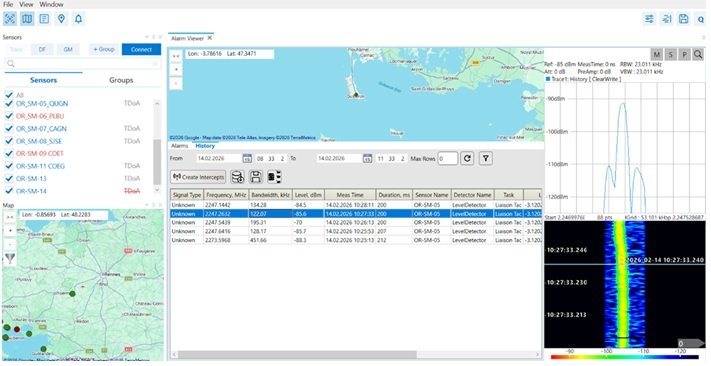
Task: Click the sort settings icon at top right
Action: click(667, 19)
